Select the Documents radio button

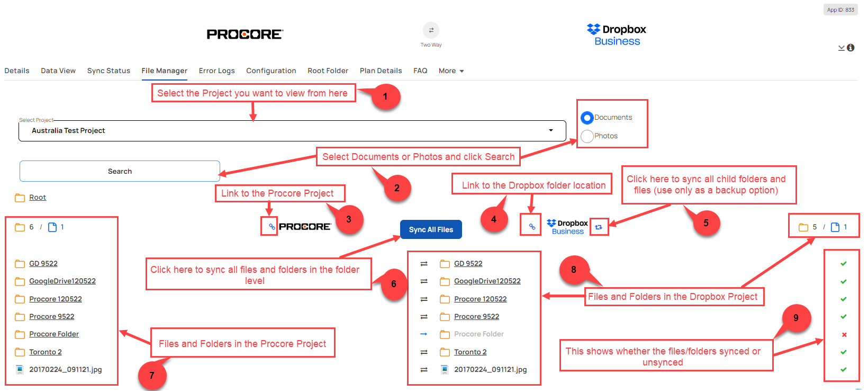click(587, 118)
